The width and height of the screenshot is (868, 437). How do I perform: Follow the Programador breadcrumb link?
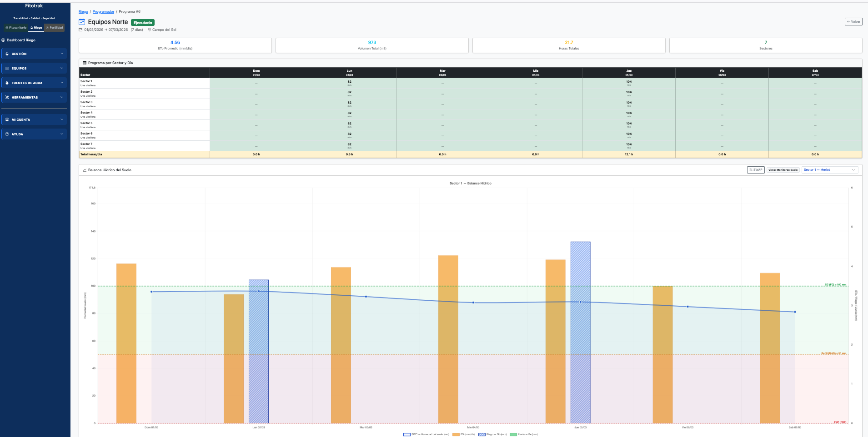point(103,12)
